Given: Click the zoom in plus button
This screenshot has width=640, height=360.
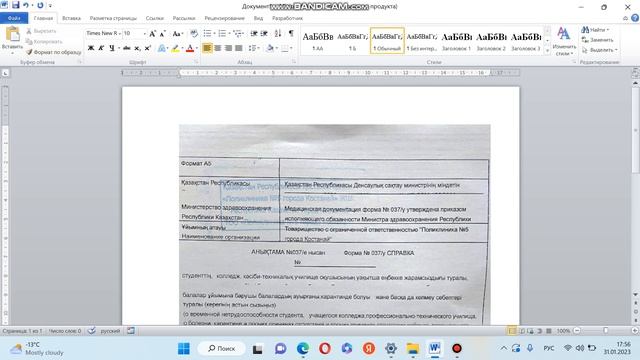Looking at the screenshot, I should [635, 331].
